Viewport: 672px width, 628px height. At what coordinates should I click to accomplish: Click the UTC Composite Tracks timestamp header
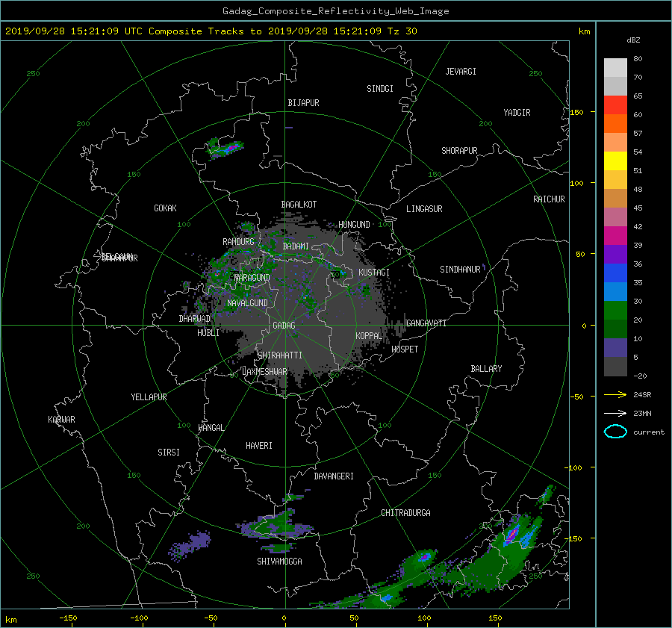point(211,31)
